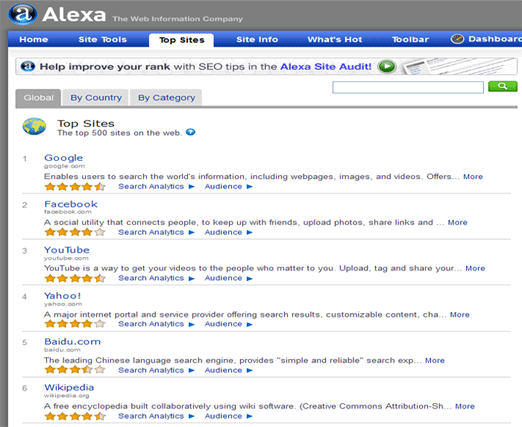Open the Wikipedia site link
This screenshot has width=522, height=427.
point(69,387)
